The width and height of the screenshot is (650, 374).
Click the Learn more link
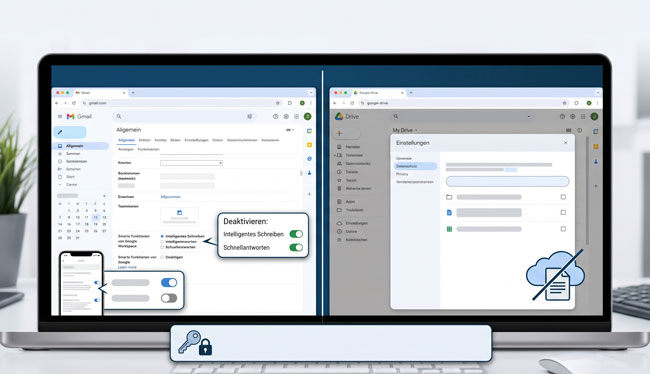click(x=127, y=267)
